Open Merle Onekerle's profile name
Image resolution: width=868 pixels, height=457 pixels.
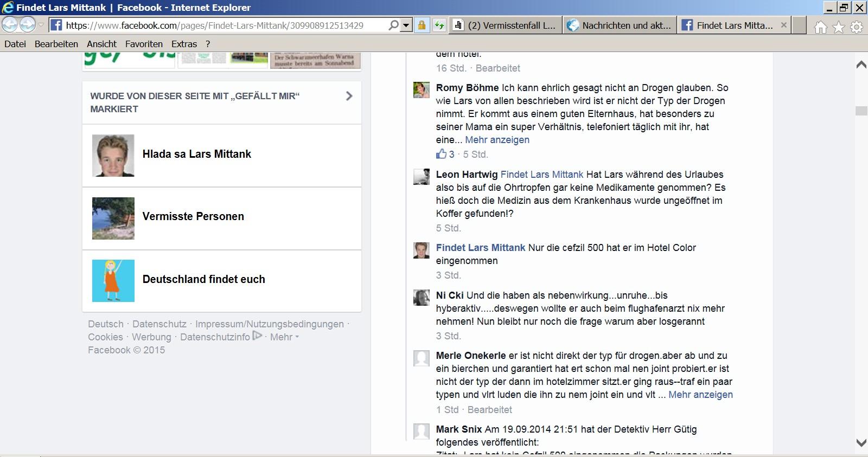[x=471, y=356]
